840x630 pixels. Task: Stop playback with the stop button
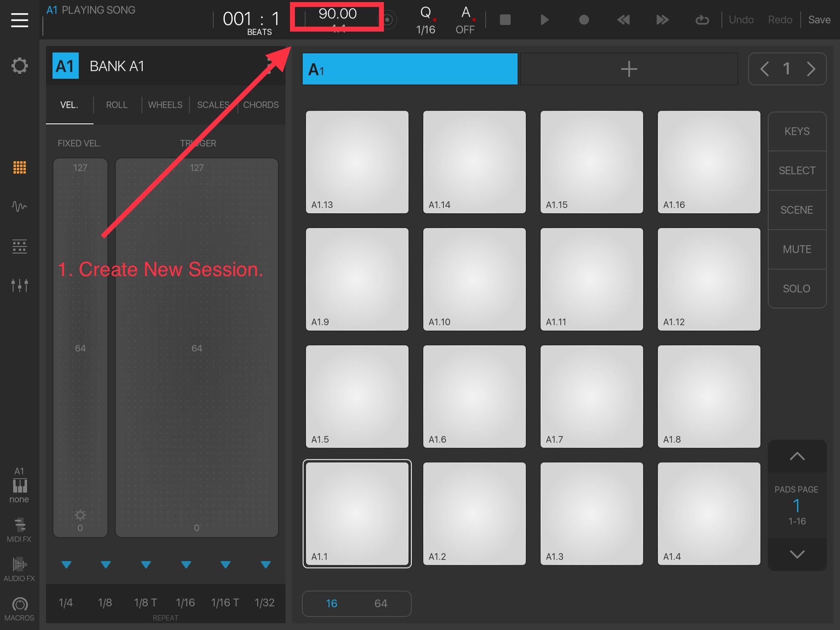click(x=505, y=20)
